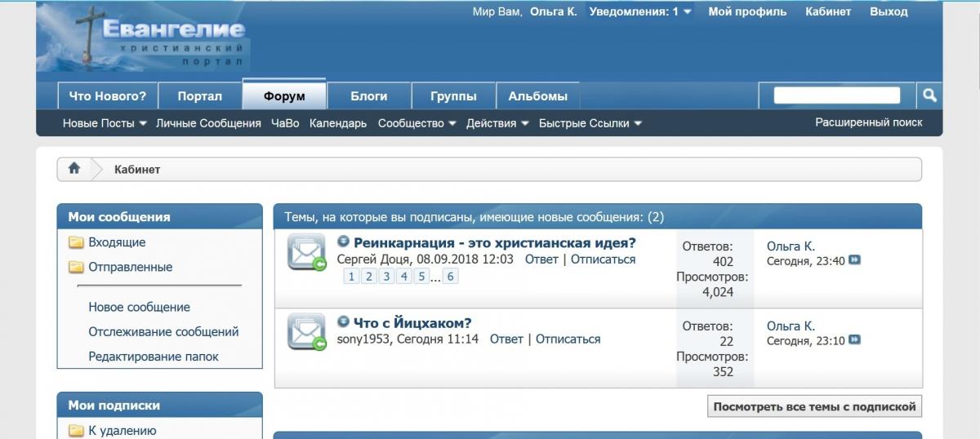Open Расширенный поиск link
980x439 pixels.
point(868,122)
